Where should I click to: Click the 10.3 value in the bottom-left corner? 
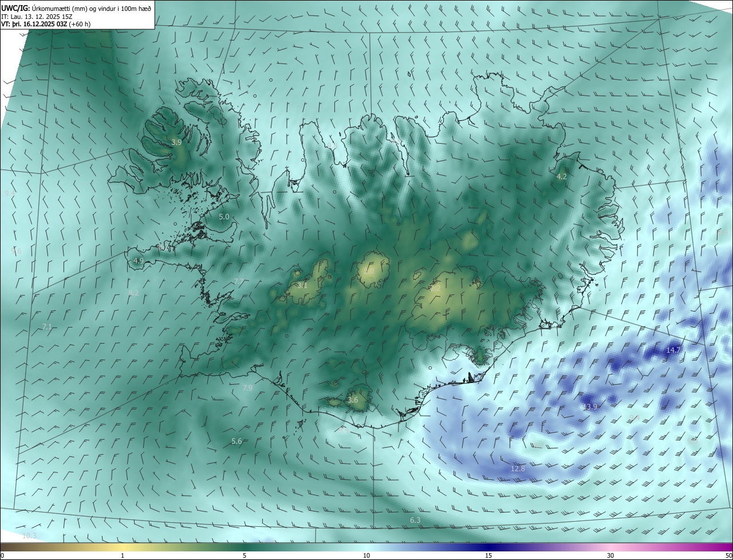[x=29, y=535]
